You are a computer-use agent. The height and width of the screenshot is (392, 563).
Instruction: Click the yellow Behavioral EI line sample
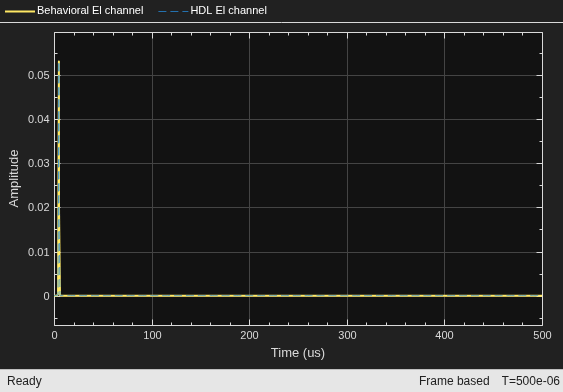(x=20, y=11)
